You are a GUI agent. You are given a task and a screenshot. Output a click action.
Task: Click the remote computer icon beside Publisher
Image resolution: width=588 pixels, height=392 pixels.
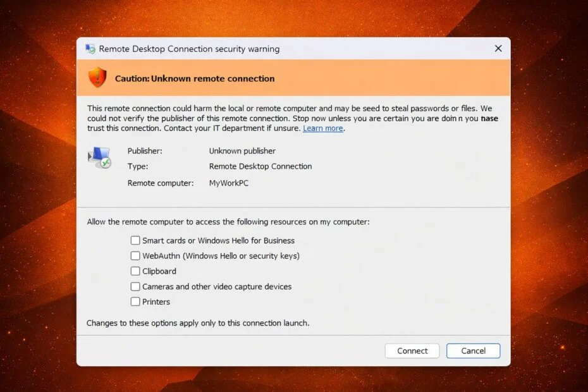coord(99,158)
